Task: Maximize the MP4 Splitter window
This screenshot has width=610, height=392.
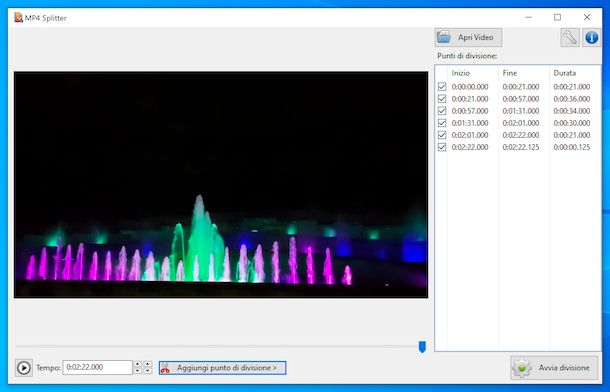Action: pyautogui.click(x=557, y=18)
